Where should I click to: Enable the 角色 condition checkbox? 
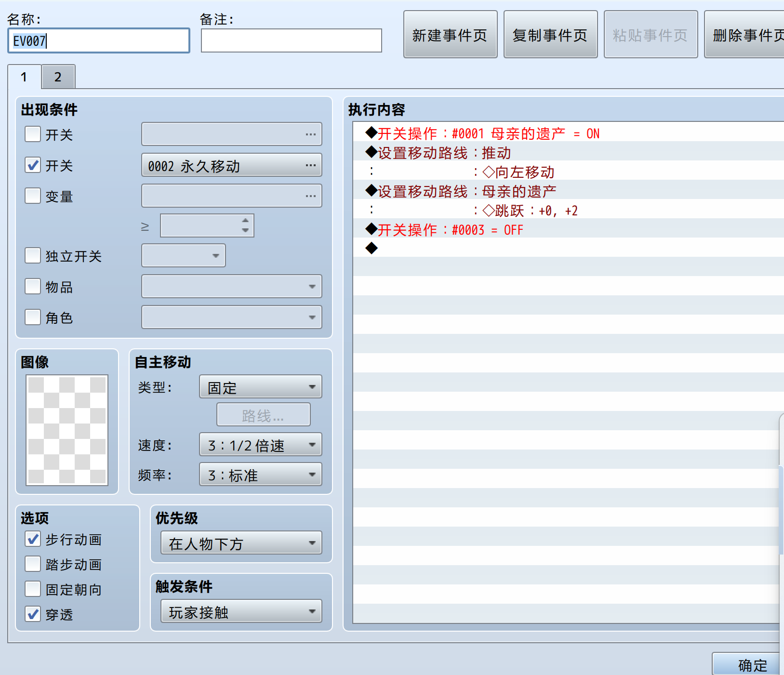coord(33,317)
